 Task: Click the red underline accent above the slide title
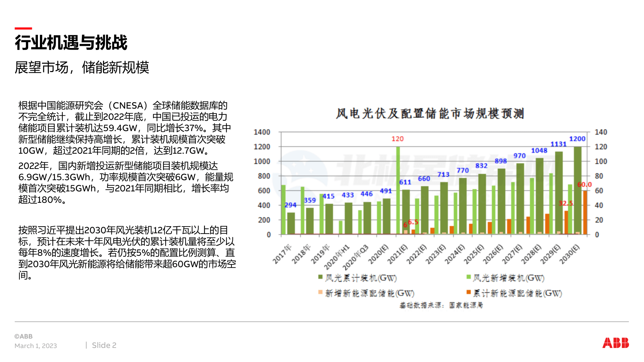[x=23, y=28]
